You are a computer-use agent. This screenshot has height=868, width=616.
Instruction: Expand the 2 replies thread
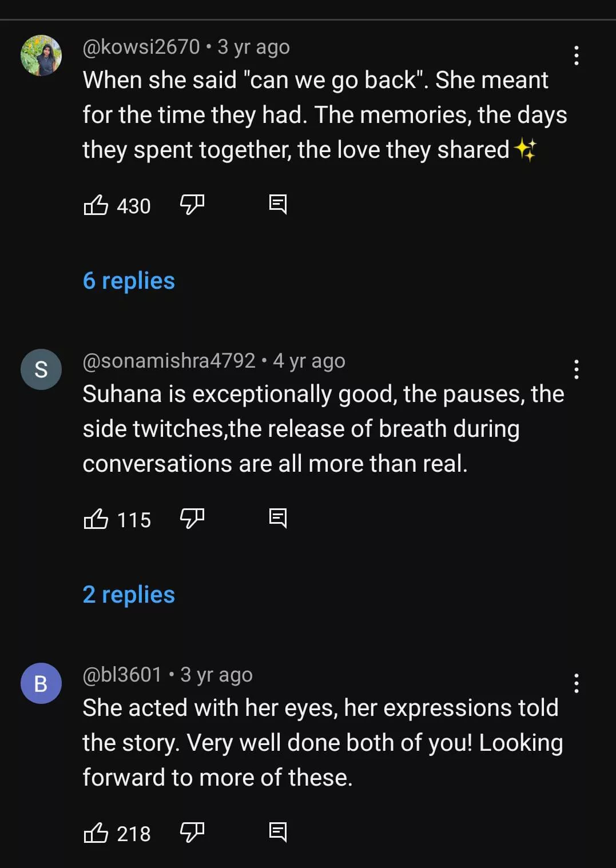click(x=129, y=595)
